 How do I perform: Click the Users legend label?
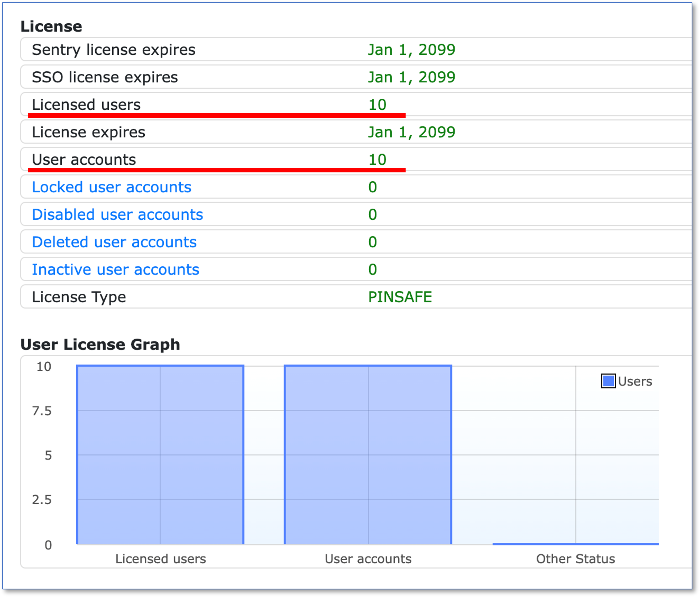click(x=635, y=381)
